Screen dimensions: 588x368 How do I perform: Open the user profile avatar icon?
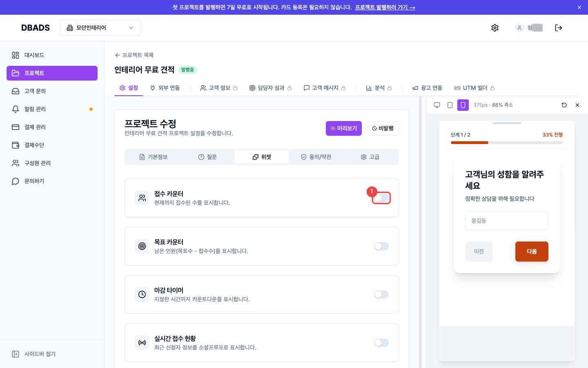[x=519, y=28]
